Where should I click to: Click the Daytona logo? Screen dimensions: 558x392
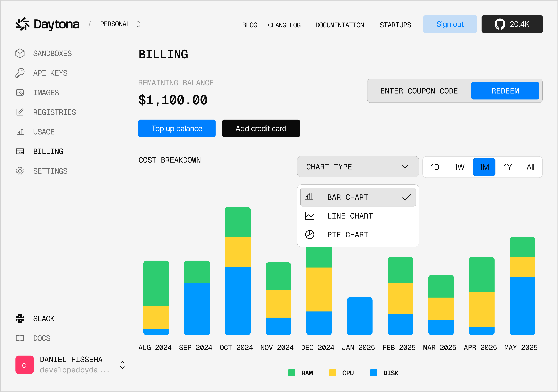[x=48, y=24]
